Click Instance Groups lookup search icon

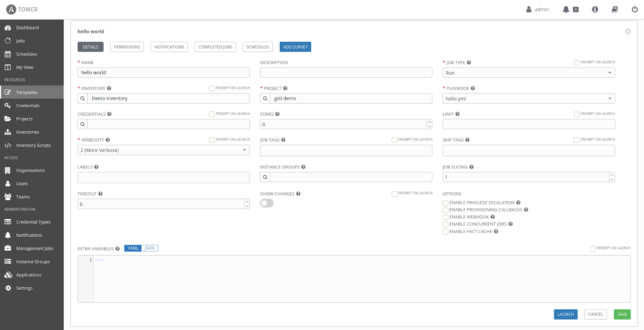pyautogui.click(x=265, y=177)
